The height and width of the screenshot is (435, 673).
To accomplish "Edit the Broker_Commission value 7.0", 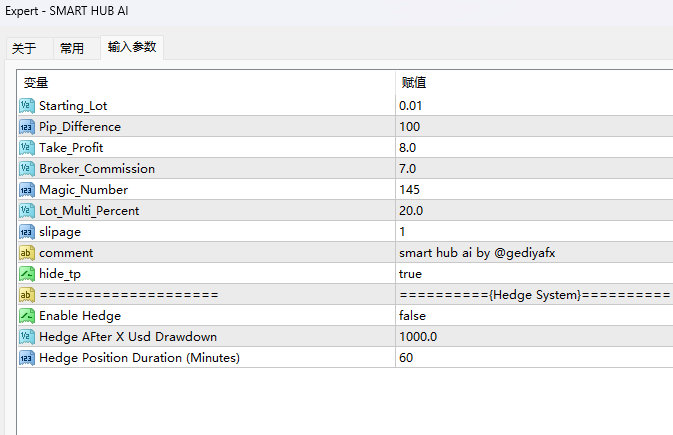I will click(x=408, y=169).
